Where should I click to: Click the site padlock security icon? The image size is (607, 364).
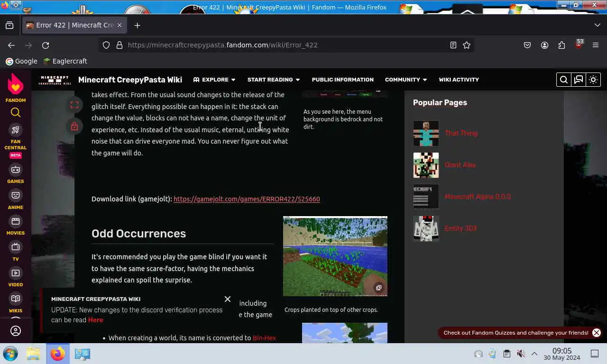120,45
